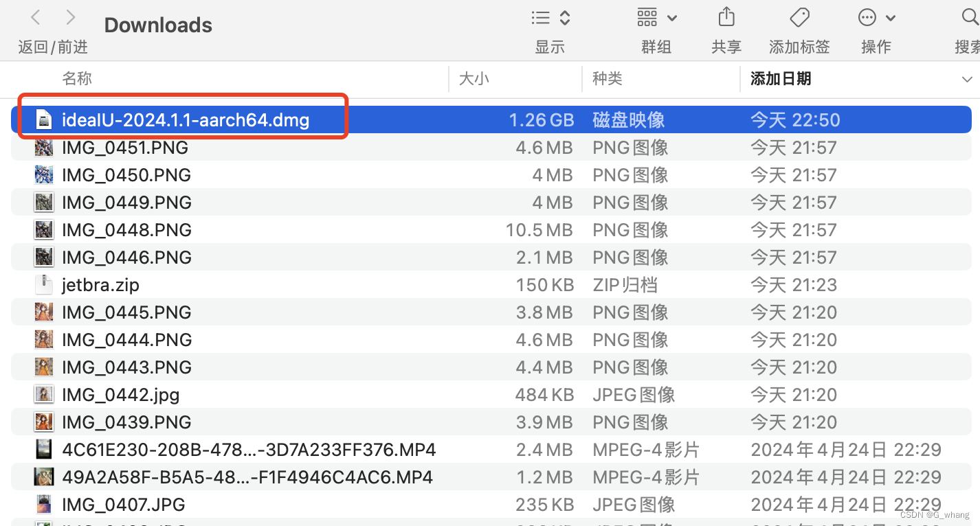The height and width of the screenshot is (526, 980).
Task: Click the Downloads window title
Action: [158, 25]
